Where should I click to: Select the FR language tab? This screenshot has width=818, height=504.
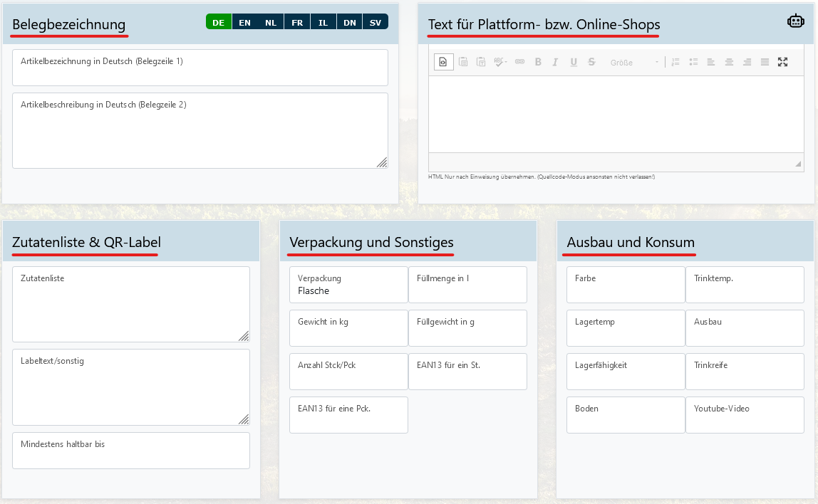pos(297,22)
